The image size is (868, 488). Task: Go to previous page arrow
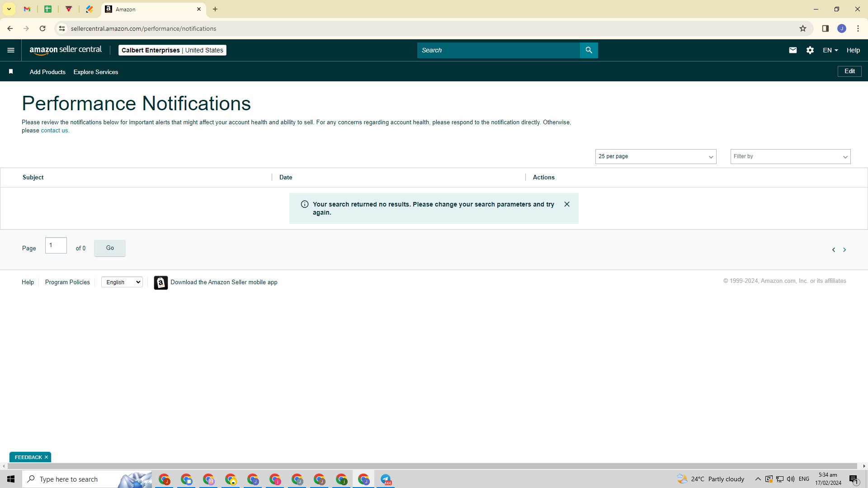point(834,250)
